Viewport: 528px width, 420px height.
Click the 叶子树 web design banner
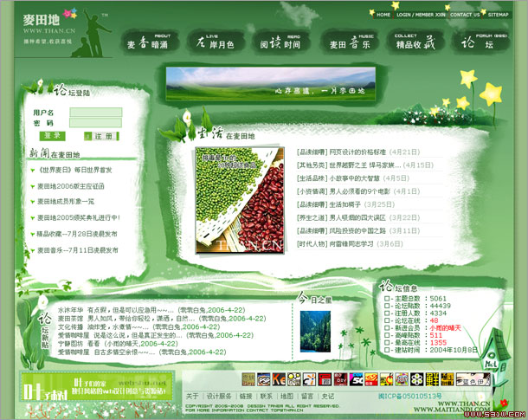tap(97, 386)
